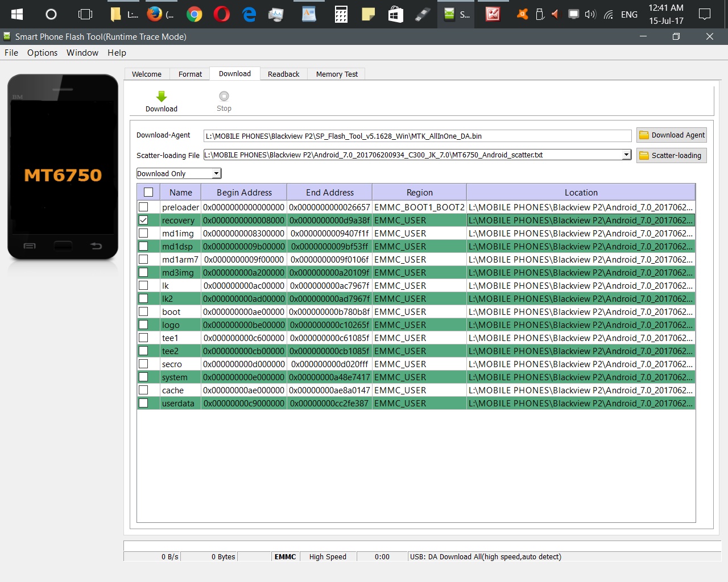Open the Help menu
This screenshot has width=728, height=582.
click(117, 53)
